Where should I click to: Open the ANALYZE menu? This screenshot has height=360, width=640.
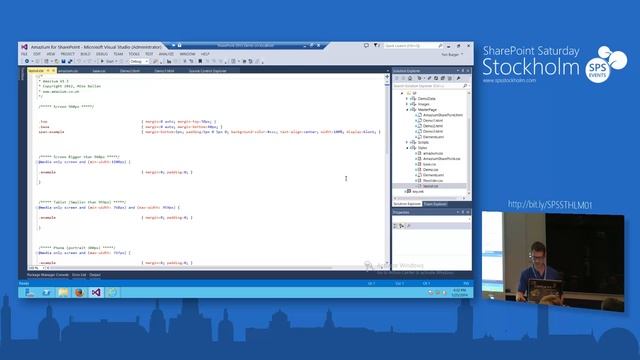(x=166, y=54)
